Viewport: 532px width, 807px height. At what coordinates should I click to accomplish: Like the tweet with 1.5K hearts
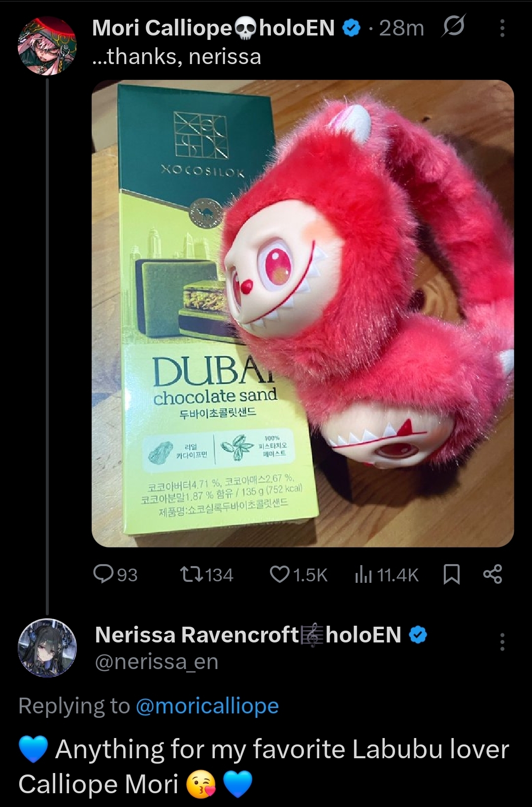click(x=299, y=574)
